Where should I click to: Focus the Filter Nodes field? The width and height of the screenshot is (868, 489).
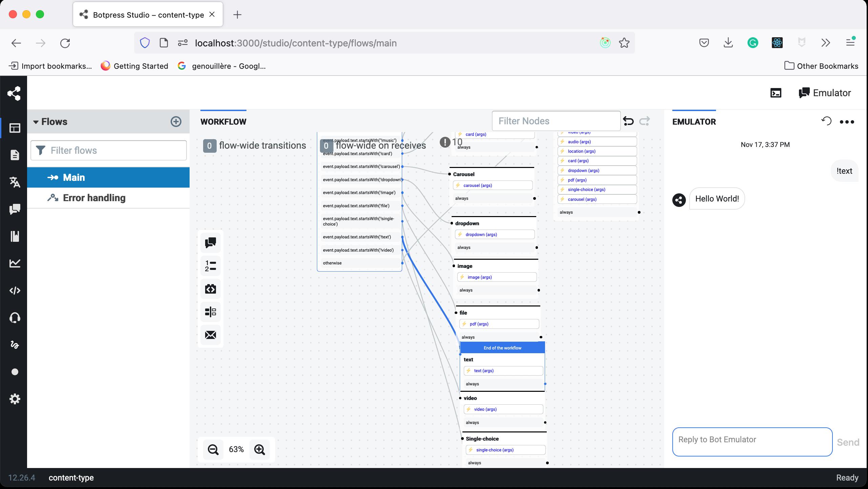pos(556,121)
